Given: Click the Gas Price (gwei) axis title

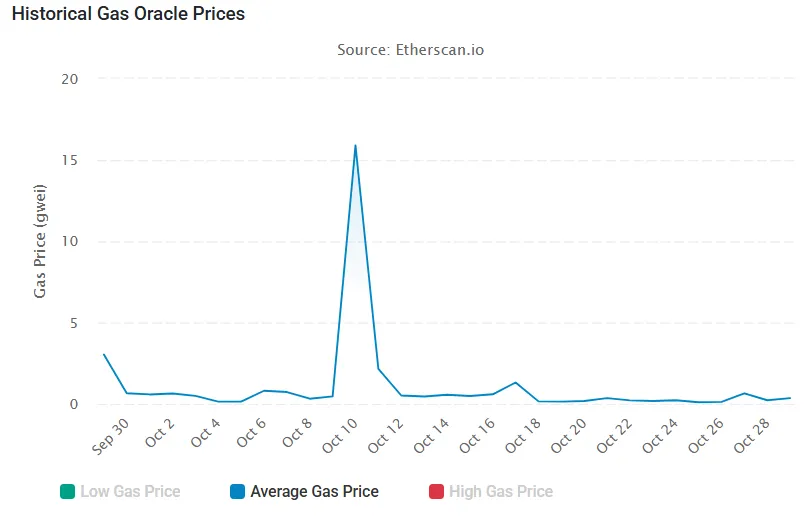Looking at the screenshot, I should [x=40, y=241].
